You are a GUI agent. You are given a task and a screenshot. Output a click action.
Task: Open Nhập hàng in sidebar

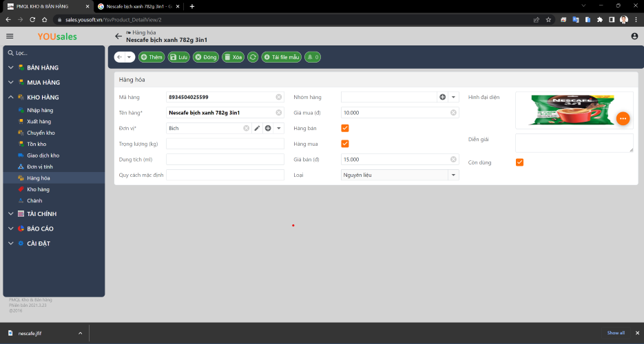[x=40, y=110]
